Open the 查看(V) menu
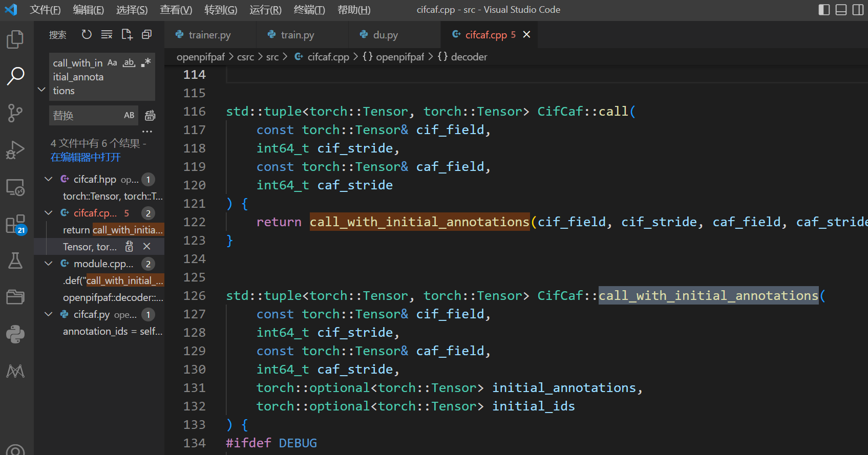The height and width of the screenshot is (455, 868). pyautogui.click(x=176, y=10)
